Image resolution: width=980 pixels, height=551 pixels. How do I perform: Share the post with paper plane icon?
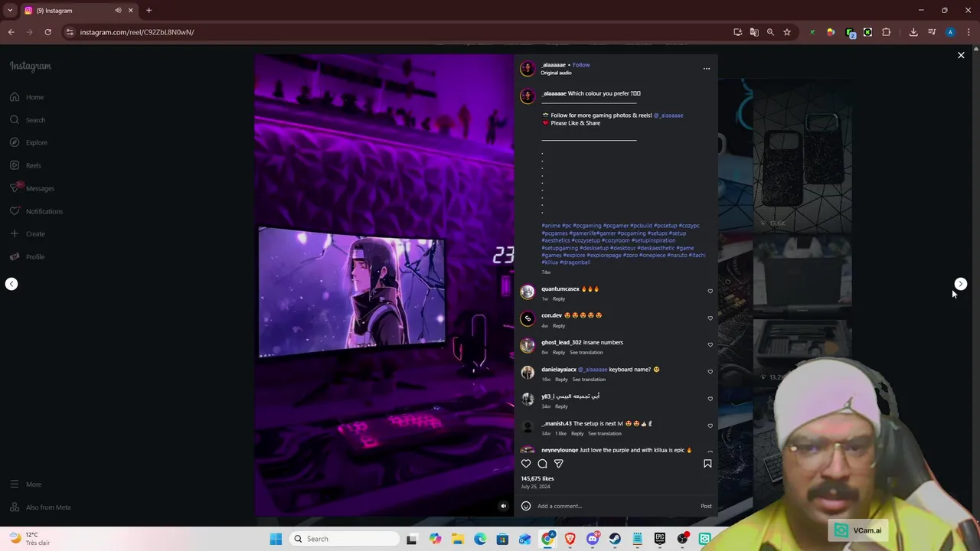click(x=559, y=464)
